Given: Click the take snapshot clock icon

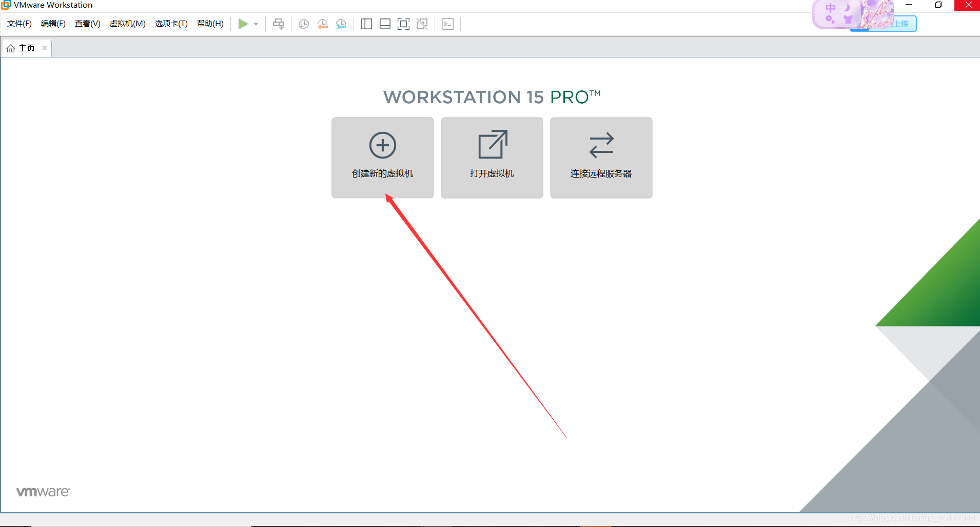Looking at the screenshot, I should [304, 24].
